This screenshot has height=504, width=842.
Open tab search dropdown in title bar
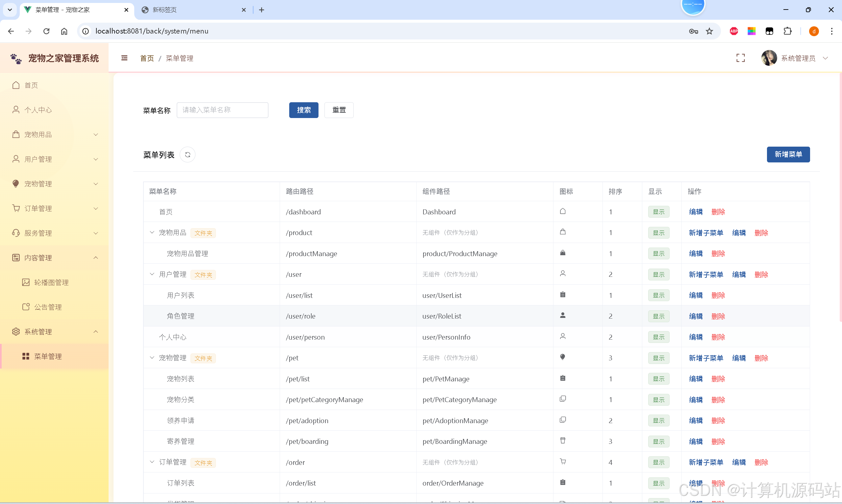10,10
